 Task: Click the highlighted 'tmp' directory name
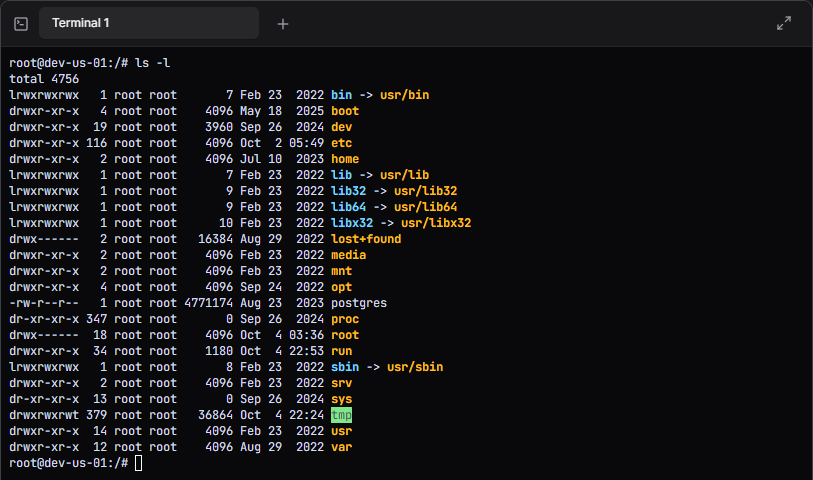(x=341, y=415)
